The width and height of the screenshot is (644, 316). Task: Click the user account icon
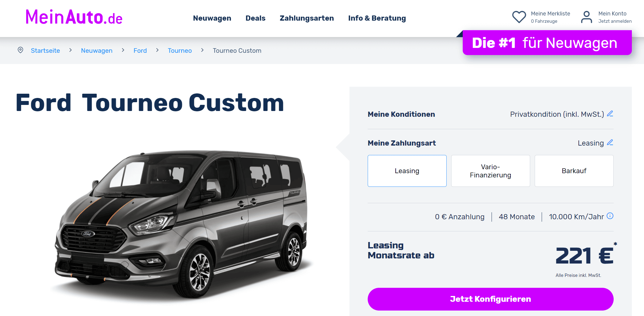586,17
